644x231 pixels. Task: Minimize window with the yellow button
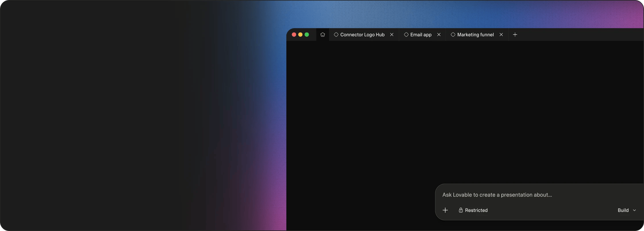pyautogui.click(x=300, y=35)
